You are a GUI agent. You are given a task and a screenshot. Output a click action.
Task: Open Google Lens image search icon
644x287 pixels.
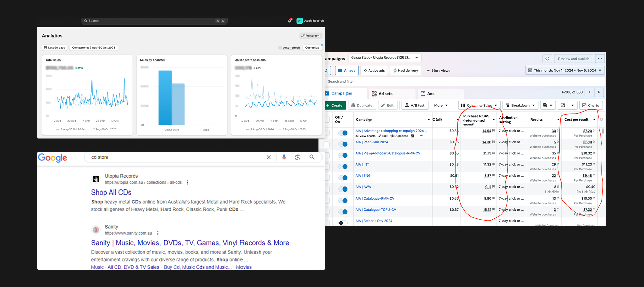coord(298,157)
